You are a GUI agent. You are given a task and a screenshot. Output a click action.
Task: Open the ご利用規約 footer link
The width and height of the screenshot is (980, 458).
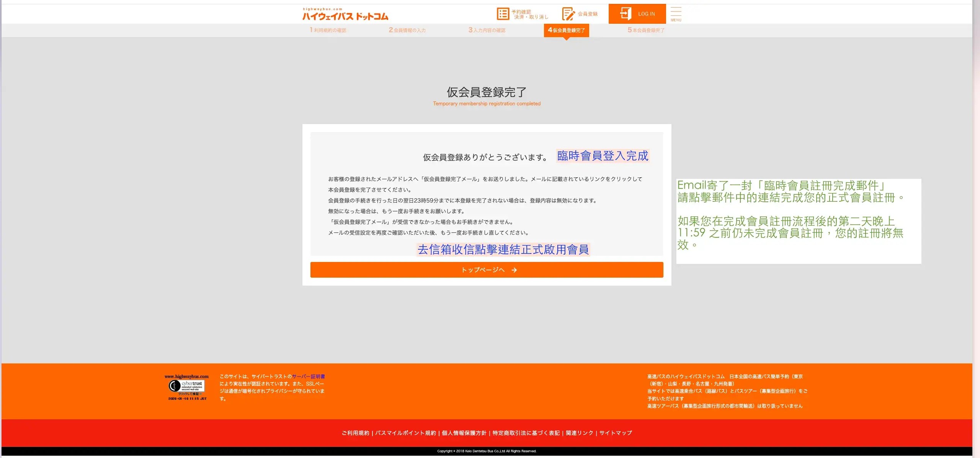tap(356, 433)
